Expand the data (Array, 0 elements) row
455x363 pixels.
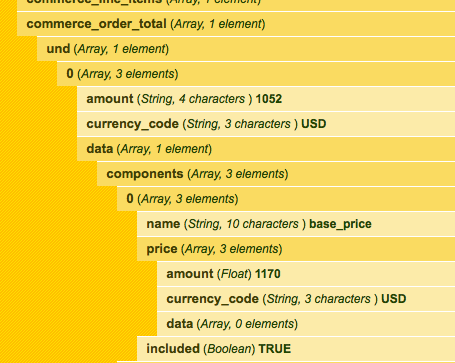click(x=306, y=324)
